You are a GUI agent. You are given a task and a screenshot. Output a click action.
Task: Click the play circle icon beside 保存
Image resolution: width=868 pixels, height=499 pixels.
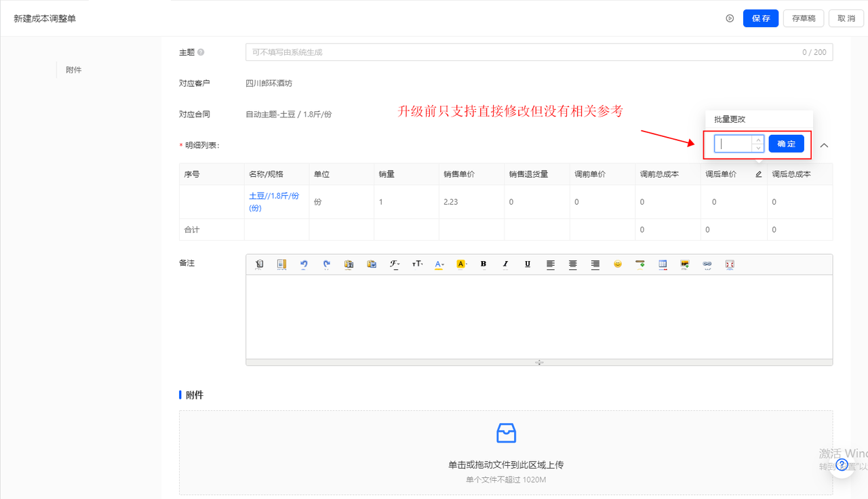pyautogui.click(x=730, y=18)
